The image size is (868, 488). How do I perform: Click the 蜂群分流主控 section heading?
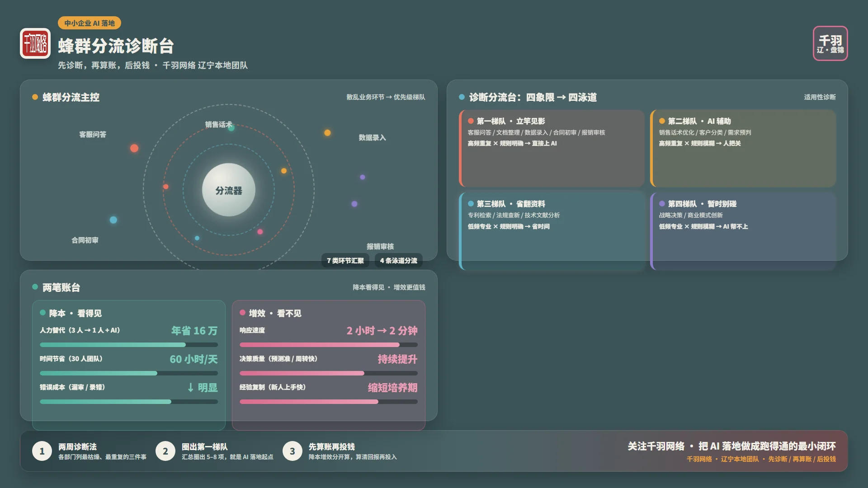(71, 97)
